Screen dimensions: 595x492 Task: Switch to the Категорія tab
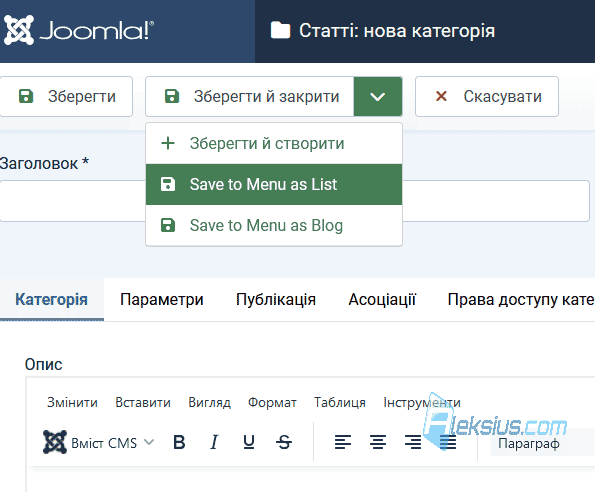pyautogui.click(x=52, y=299)
